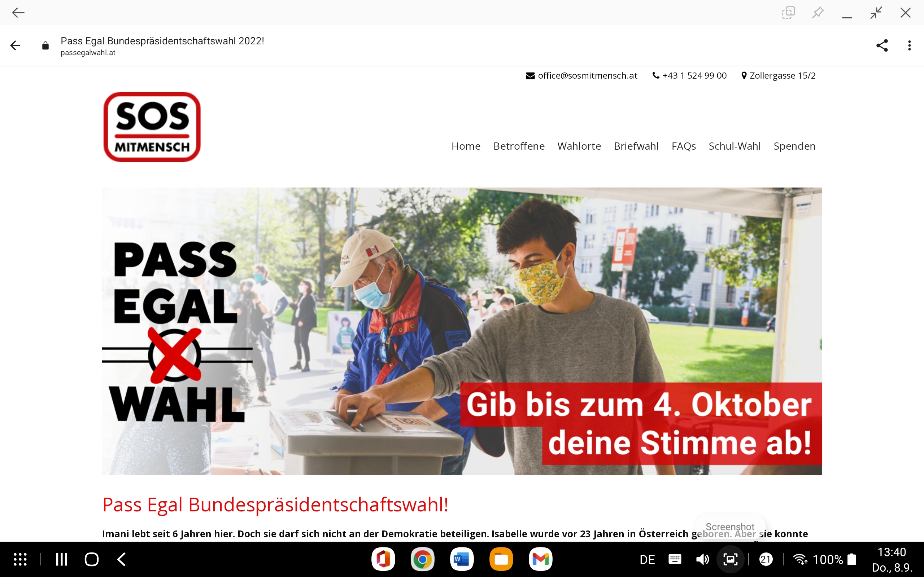Screen dimensions: 924x577
Task: Click the Pass Egal Wahl banner image
Action: (x=462, y=331)
